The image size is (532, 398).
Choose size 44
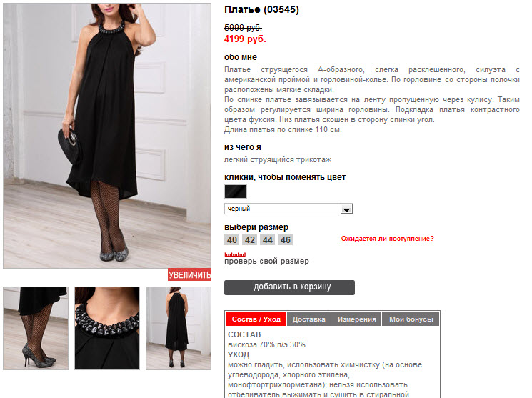pyautogui.click(x=267, y=240)
